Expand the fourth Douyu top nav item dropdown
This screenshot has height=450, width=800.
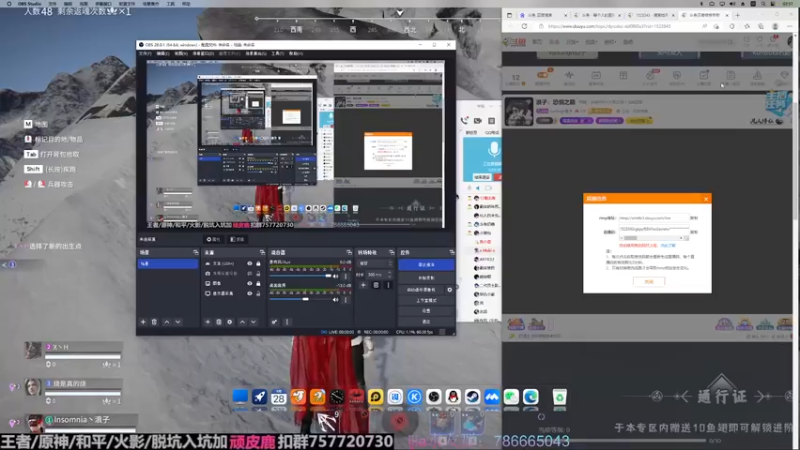[x=591, y=42]
